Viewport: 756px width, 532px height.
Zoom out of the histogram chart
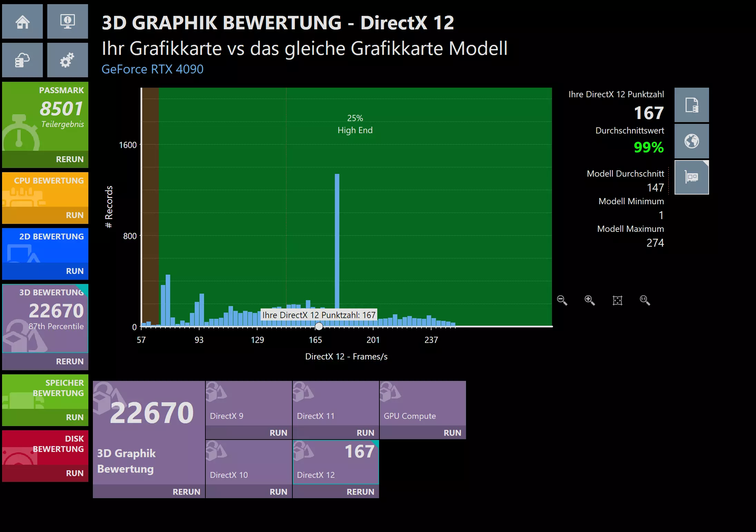[x=562, y=300]
